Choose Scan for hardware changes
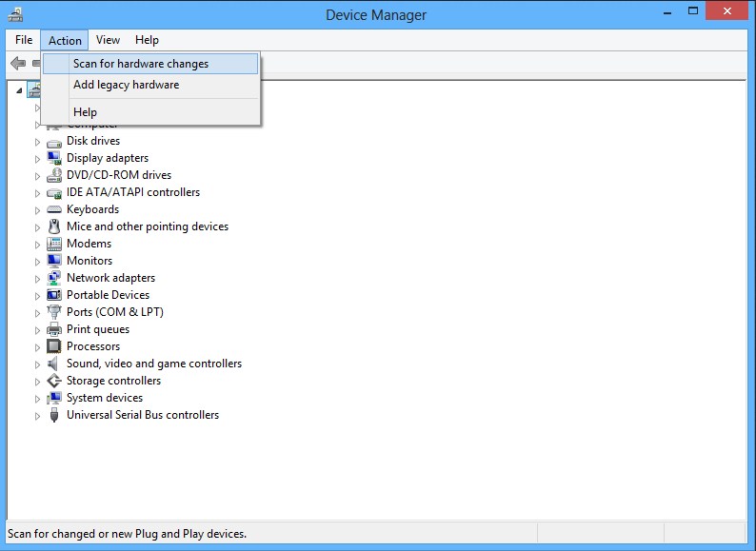The image size is (756, 551). coord(150,64)
